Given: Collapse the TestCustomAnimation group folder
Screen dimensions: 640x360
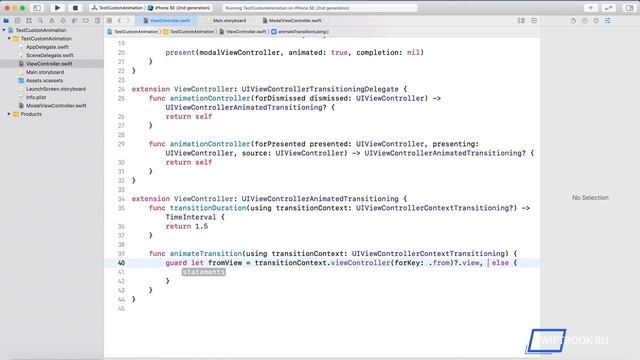Looking at the screenshot, I should coord(9,38).
